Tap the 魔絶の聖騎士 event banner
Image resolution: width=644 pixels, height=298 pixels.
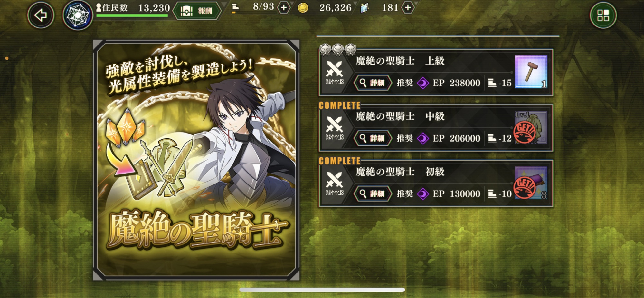click(196, 160)
